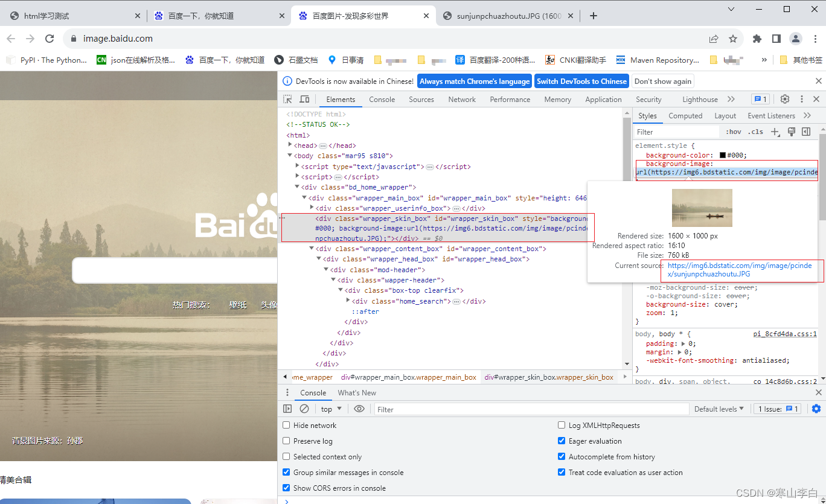Click the Don't show again button

(x=663, y=81)
